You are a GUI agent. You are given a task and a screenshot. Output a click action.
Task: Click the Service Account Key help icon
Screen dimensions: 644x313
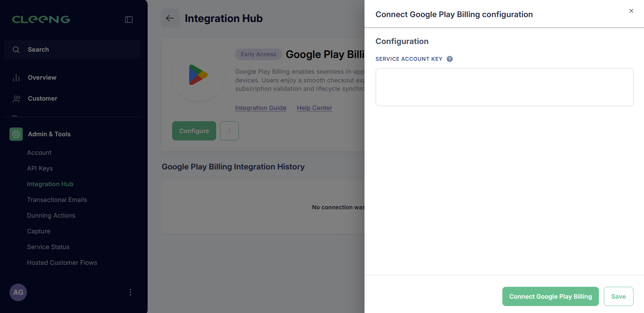pos(450,59)
